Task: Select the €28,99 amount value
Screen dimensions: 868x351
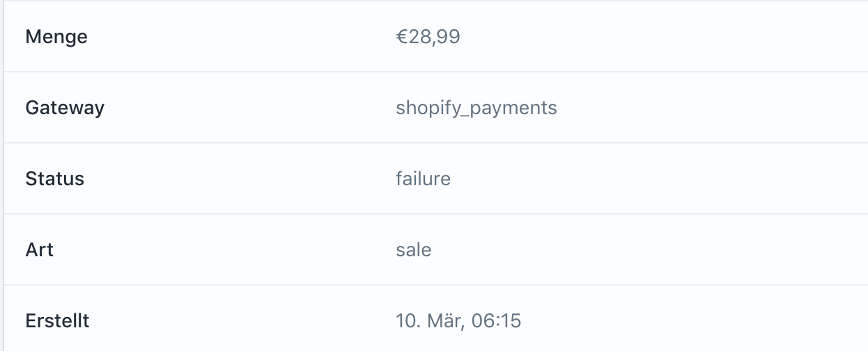Action: click(428, 36)
